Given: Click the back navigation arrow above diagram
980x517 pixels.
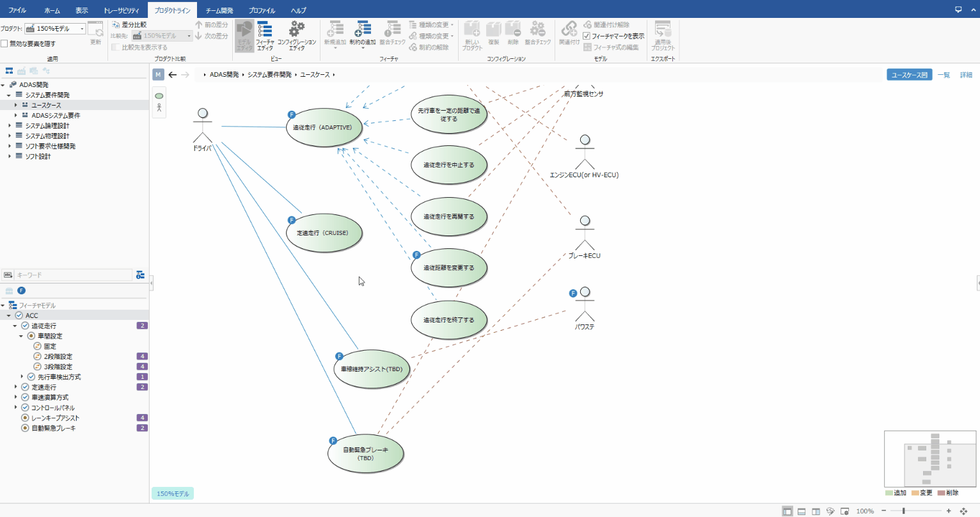Looking at the screenshot, I should tap(172, 75).
